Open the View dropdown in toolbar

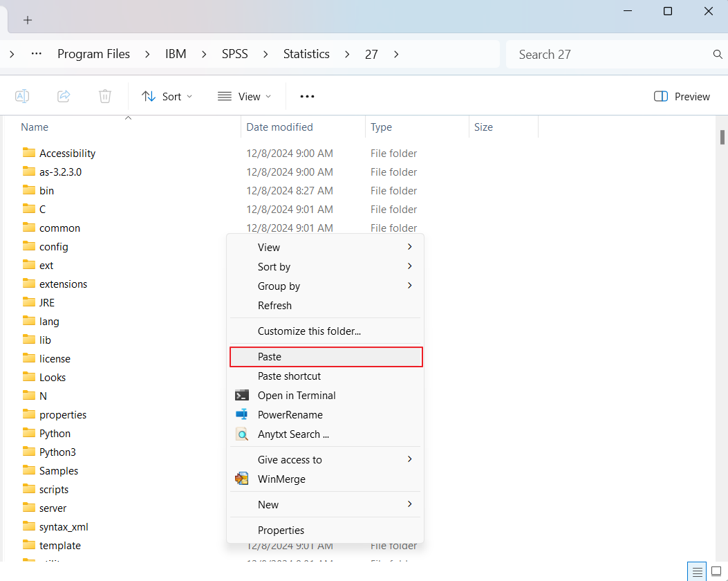click(244, 97)
